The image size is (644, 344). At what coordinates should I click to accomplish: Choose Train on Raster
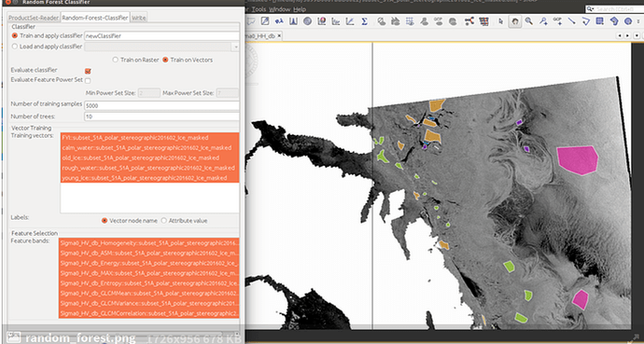pyautogui.click(x=116, y=60)
